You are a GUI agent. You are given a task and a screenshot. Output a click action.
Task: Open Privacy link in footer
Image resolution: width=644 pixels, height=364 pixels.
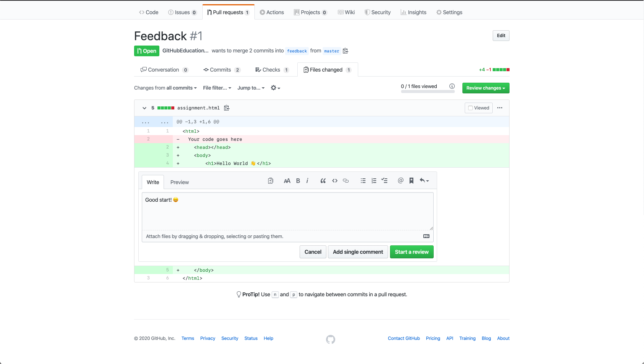(x=208, y=338)
